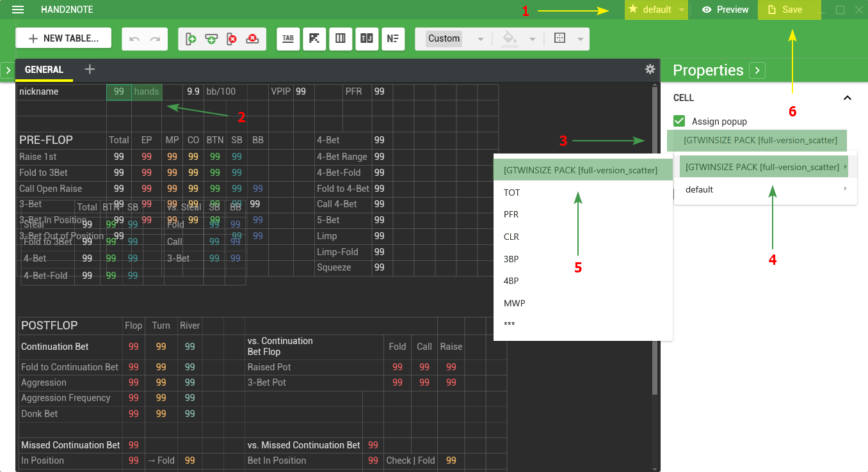Expand the fill color dropdown arrow
The width and height of the screenshot is (868, 472).
[x=533, y=39]
